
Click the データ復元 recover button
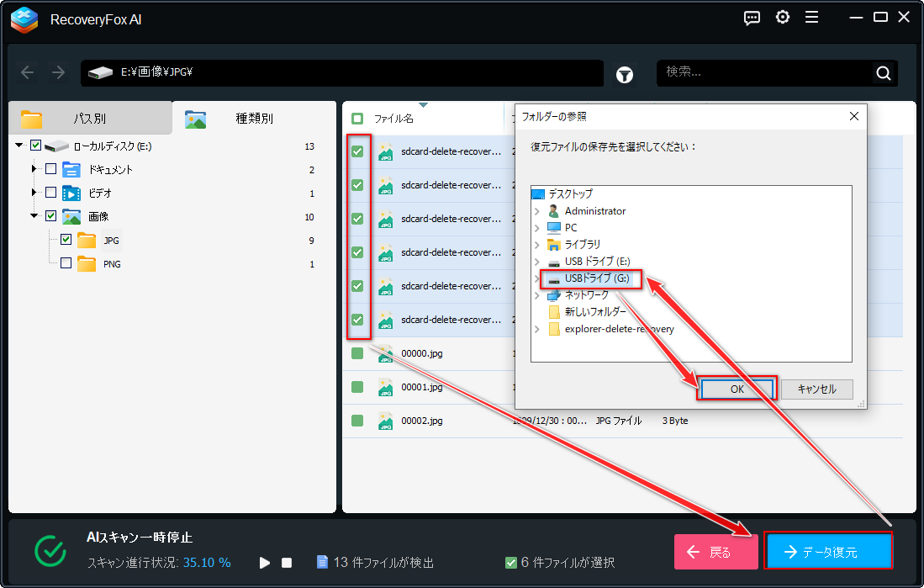pos(828,552)
